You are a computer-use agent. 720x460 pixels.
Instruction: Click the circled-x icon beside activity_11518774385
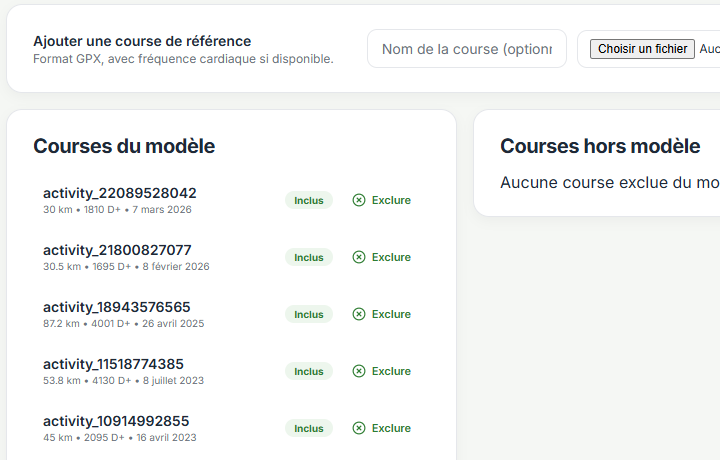point(359,371)
